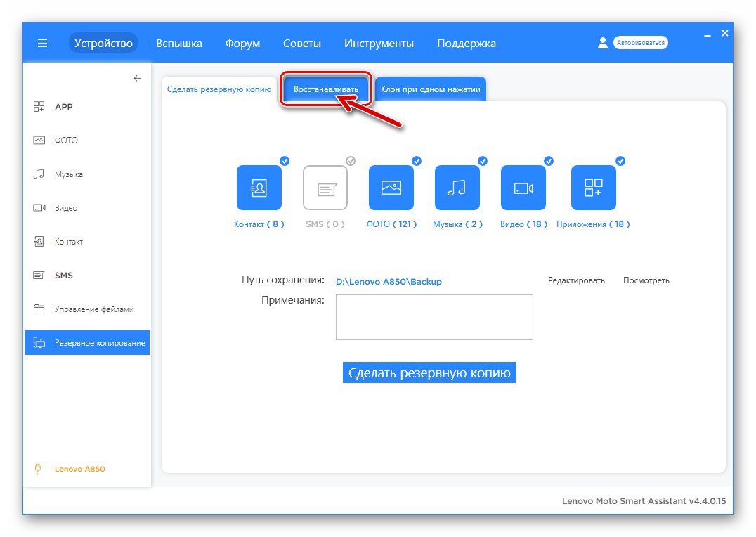
Task: Minimize the Smart Assistant window
Action: tap(708, 34)
